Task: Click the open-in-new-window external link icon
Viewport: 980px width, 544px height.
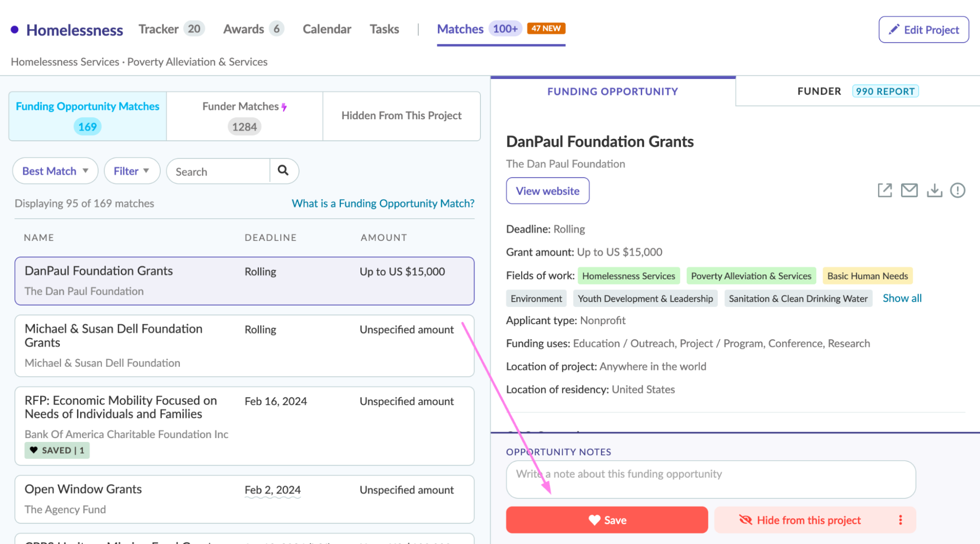Action: [x=884, y=190]
